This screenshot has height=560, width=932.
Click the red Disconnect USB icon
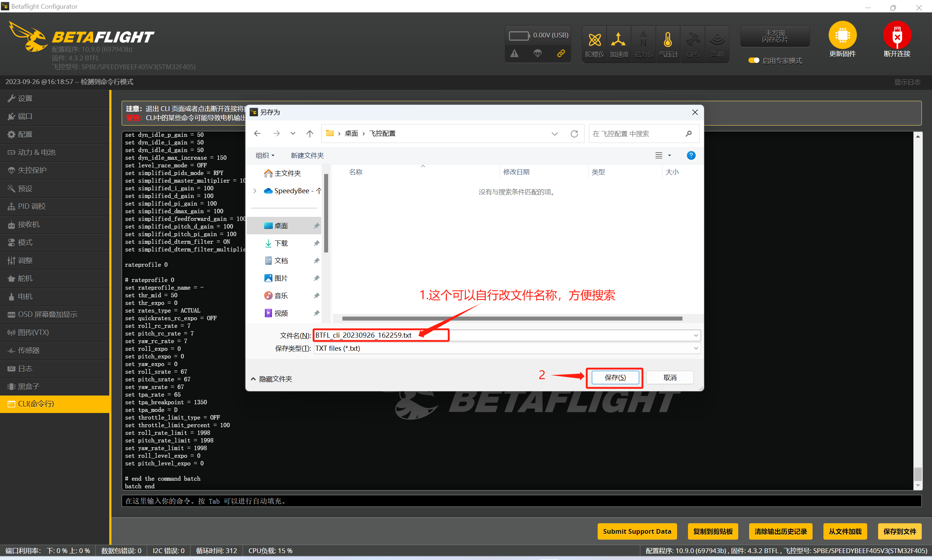pos(897,35)
